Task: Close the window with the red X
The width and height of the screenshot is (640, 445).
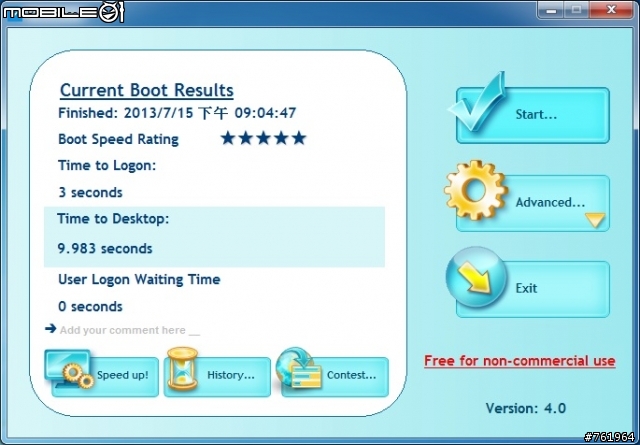Action: coord(611,10)
